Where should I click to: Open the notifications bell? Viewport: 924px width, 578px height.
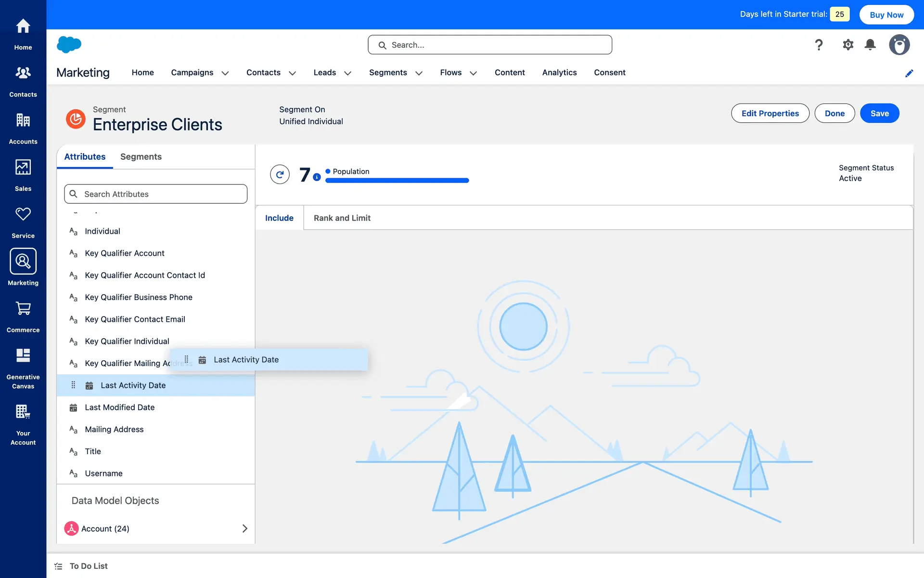[870, 45]
